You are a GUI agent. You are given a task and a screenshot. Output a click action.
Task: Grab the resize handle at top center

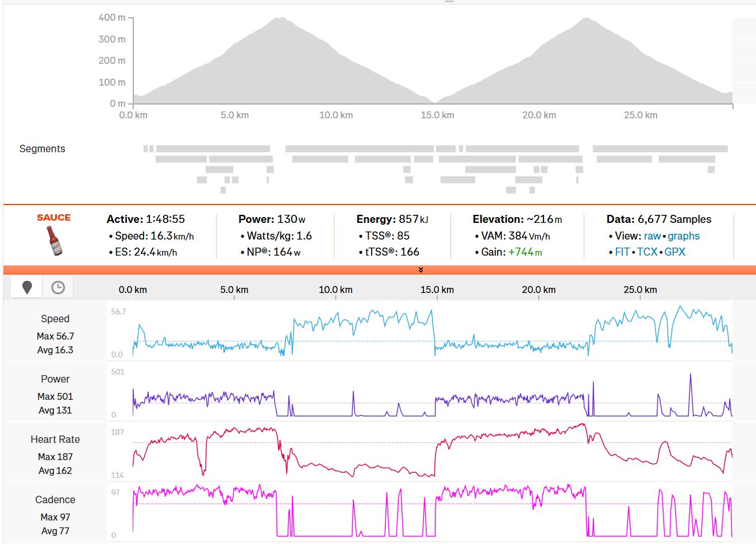tap(449, 2)
